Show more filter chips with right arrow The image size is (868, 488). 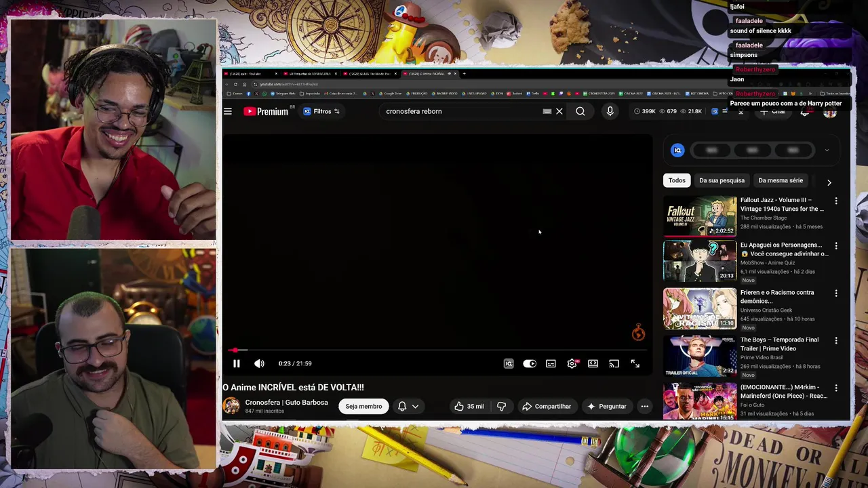pos(829,182)
